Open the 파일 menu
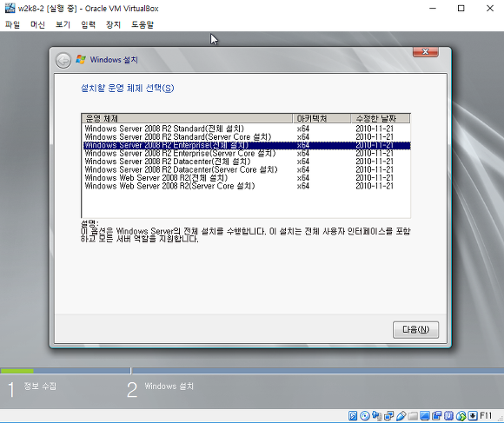The width and height of the screenshot is (504, 423). (12, 24)
